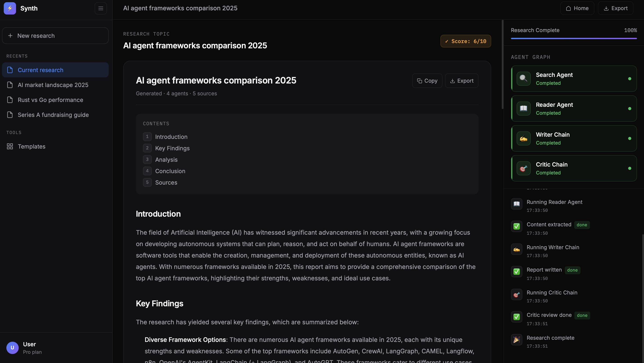Click the writing hand icon beside Running Writer Chain
Viewport: 644px width, 363px height.
[516, 249]
